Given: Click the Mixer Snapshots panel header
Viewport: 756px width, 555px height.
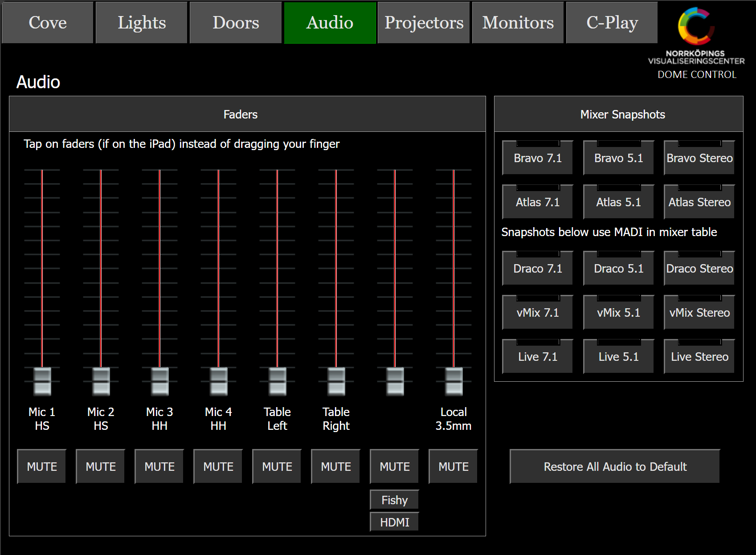Looking at the screenshot, I should pos(619,114).
